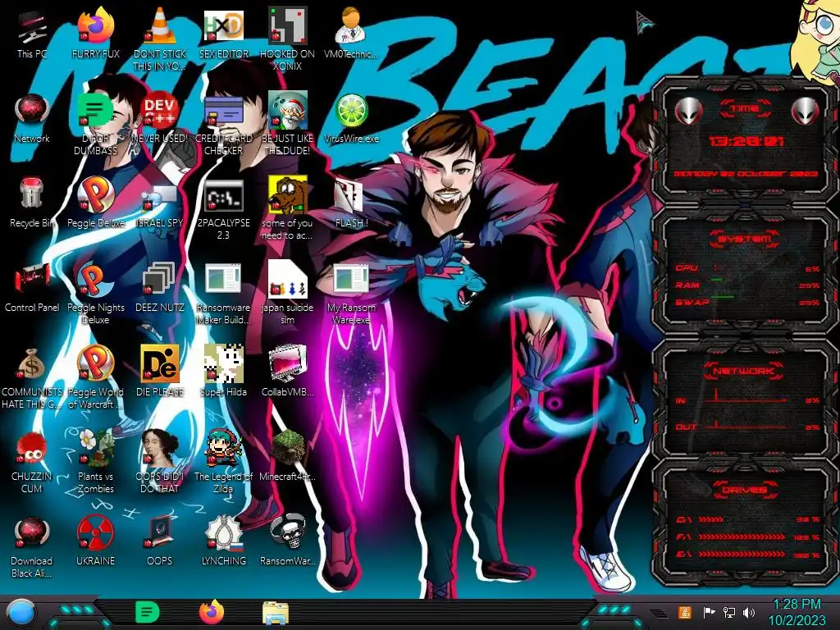Click the F:\ drive usage bar
This screenshot has height=630, width=840.
coord(742,536)
